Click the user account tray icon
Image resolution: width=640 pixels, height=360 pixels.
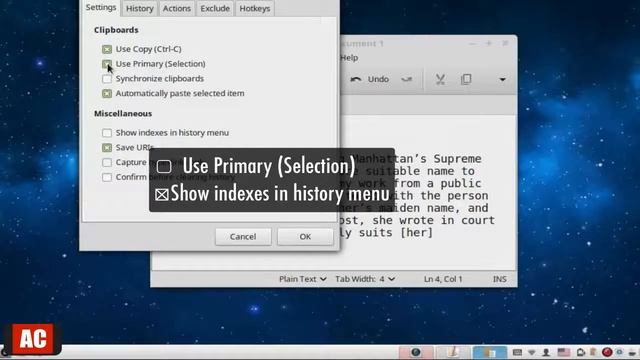(x=546, y=352)
